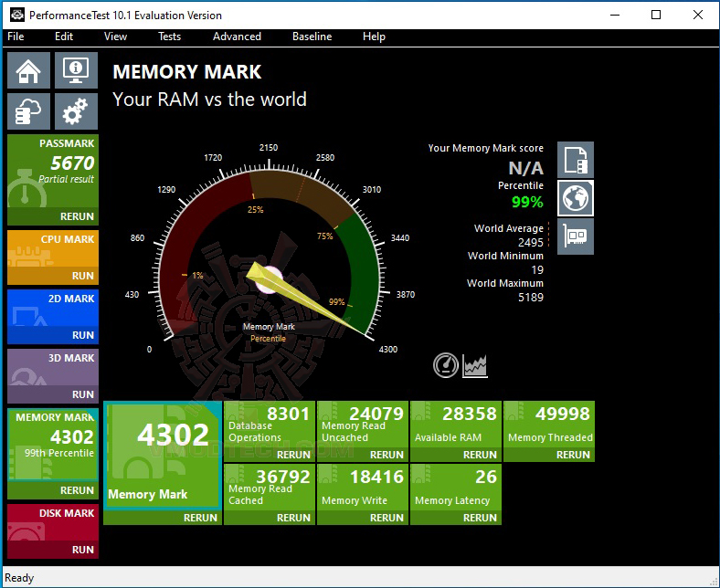This screenshot has width=720, height=588.
Task: Click the N/A Memory Mark score
Action: [x=525, y=168]
